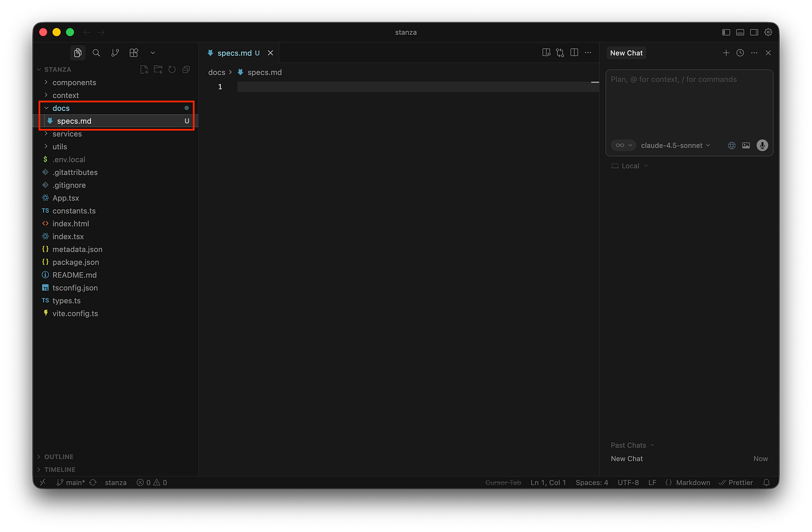Viewport: 812px width, 532px height.
Task: Toggle the bottom panel visibility
Action: (740, 32)
